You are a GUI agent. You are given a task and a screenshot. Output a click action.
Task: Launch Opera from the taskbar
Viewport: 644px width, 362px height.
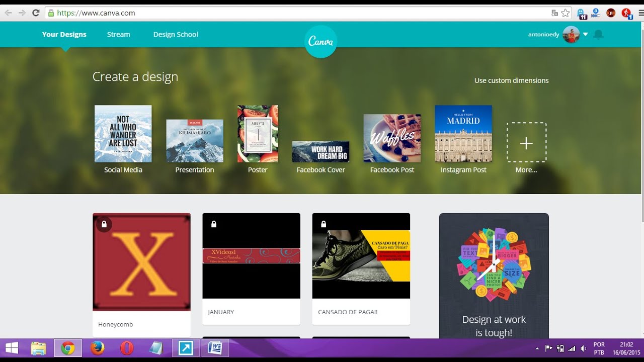127,348
